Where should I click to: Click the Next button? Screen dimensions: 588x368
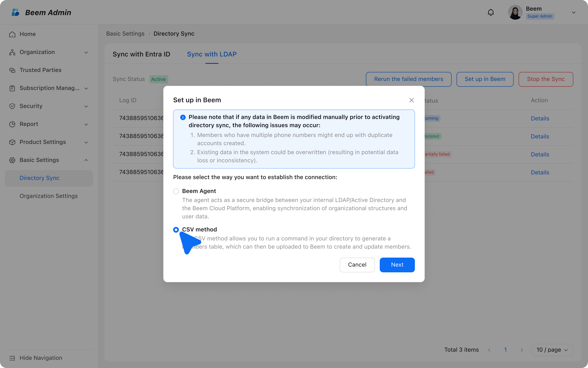(x=397, y=265)
